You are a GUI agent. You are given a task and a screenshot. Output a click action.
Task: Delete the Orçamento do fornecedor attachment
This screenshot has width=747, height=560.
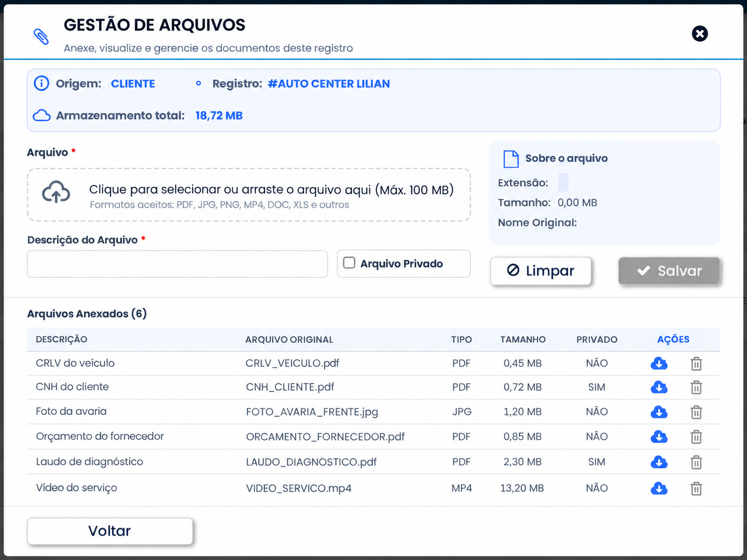pyautogui.click(x=696, y=437)
